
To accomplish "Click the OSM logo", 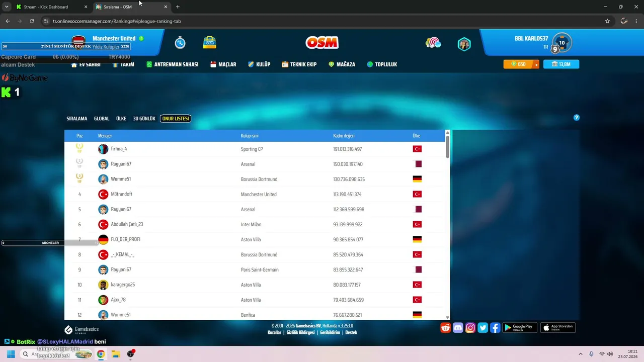I will 322,43.
